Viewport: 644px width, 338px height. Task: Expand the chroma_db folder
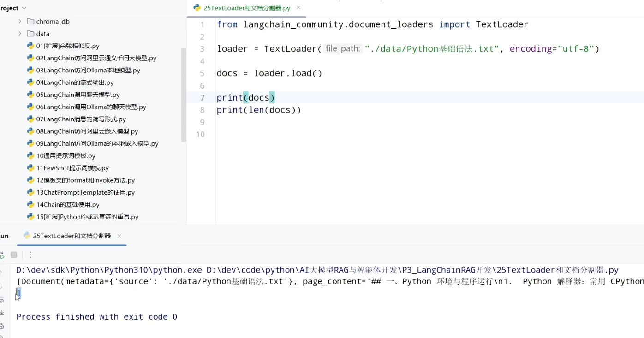pyautogui.click(x=19, y=21)
